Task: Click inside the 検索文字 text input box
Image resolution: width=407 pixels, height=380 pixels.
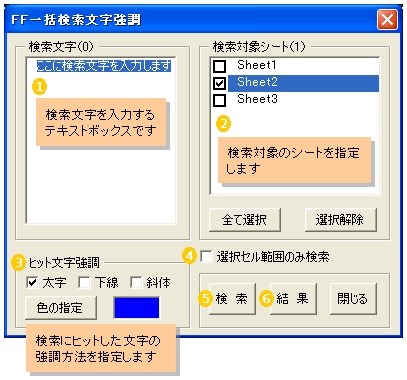Action: tap(101, 141)
